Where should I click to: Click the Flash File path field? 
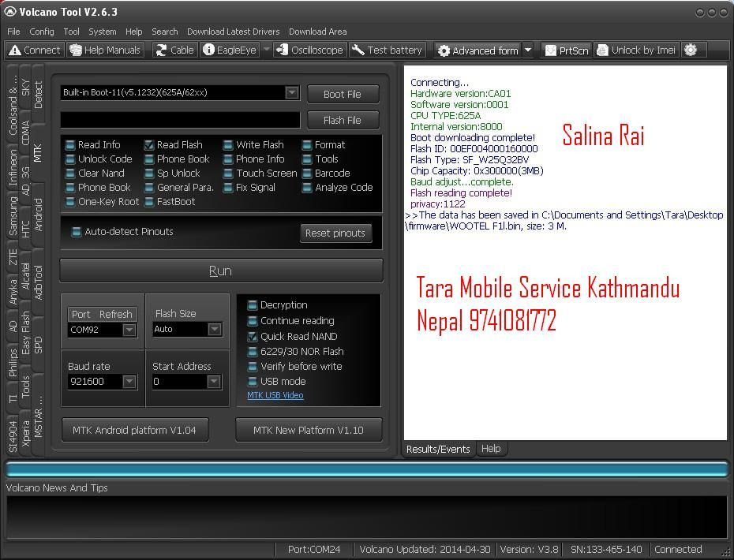click(180, 120)
